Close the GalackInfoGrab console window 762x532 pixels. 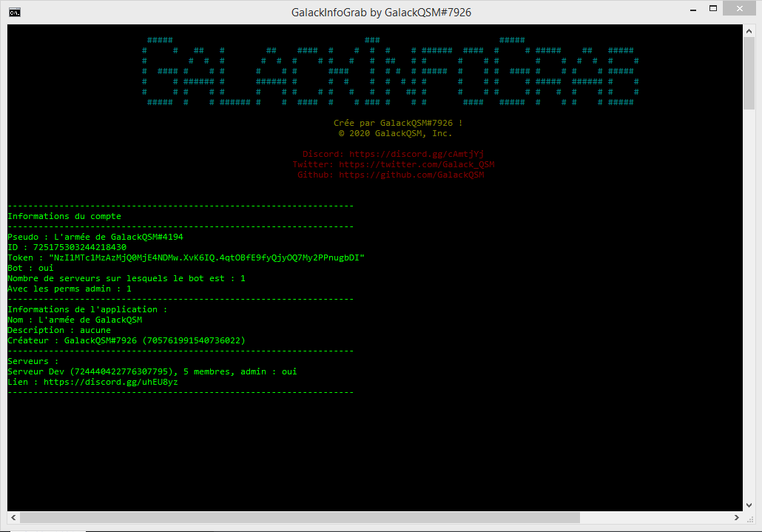click(x=739, y=9)
